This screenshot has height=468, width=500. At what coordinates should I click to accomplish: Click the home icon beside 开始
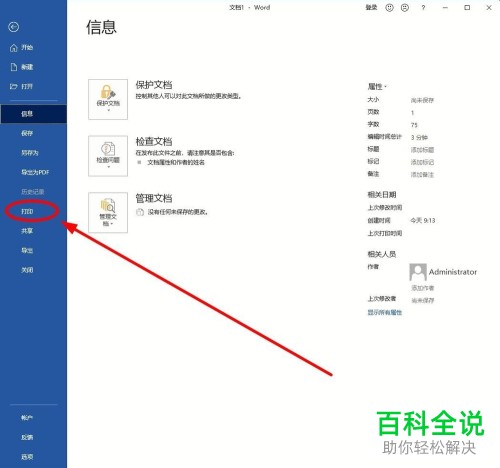(14, 48)
